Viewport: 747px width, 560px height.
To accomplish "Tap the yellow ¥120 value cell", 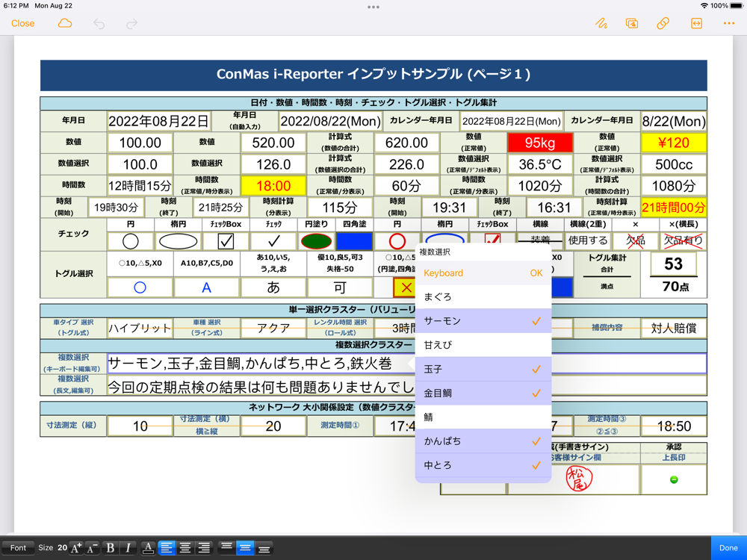I will point(674,143).
